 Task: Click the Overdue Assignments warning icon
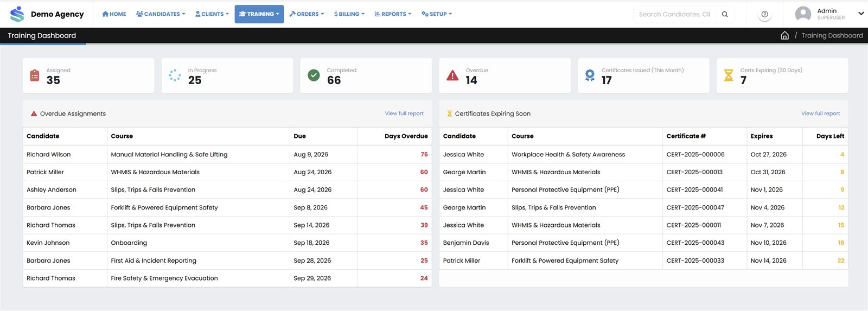(x=34, y=113)
